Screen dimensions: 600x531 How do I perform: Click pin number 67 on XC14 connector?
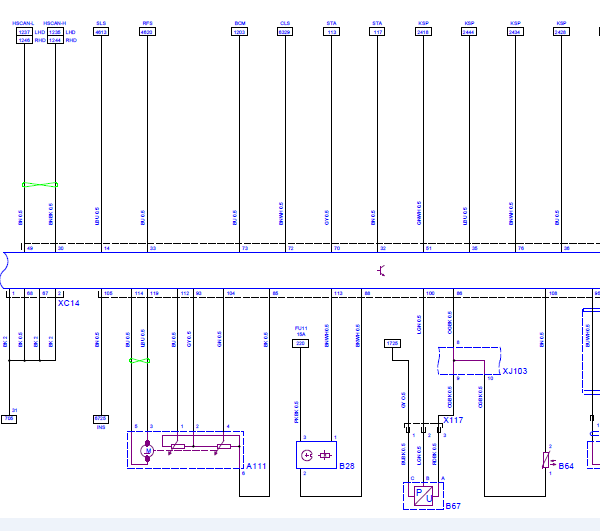click(x=45, y=293)
